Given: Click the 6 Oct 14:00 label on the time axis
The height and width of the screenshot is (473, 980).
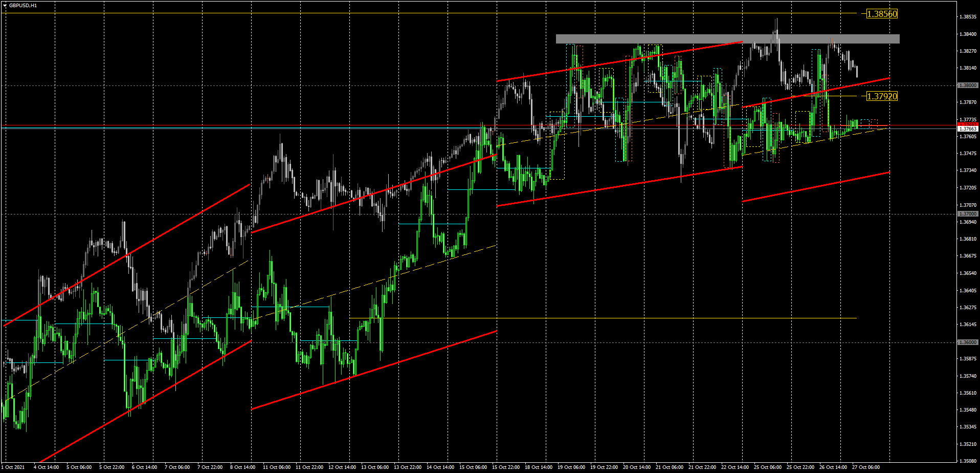Looking at the screenshot, I should (x=144, y=467).
